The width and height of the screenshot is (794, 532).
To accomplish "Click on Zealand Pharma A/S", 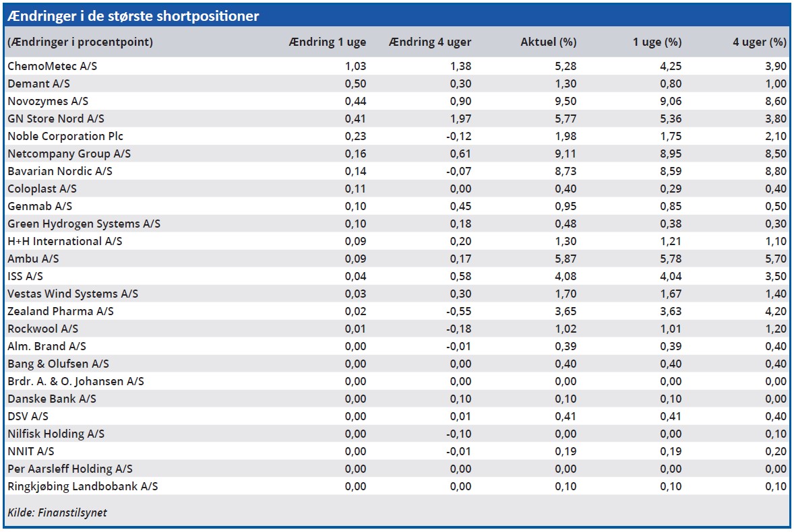I will pyautogui.click(x=61, y=311).
